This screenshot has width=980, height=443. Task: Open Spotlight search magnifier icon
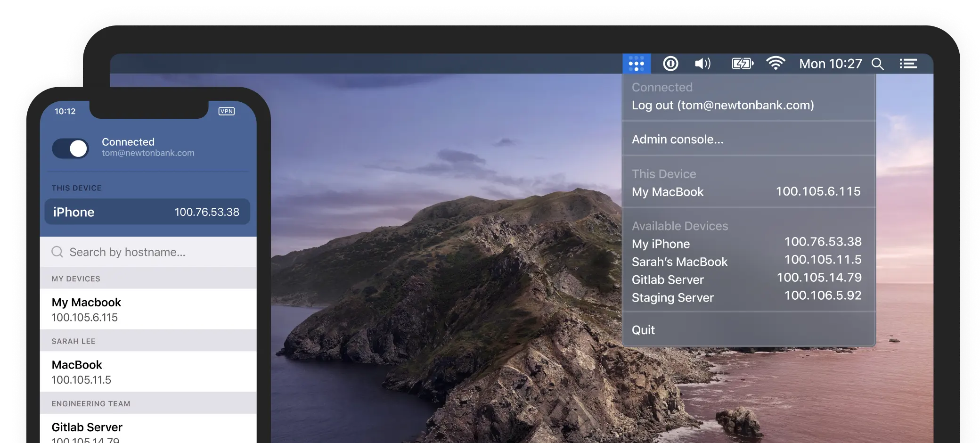click(x=877, y=64)
